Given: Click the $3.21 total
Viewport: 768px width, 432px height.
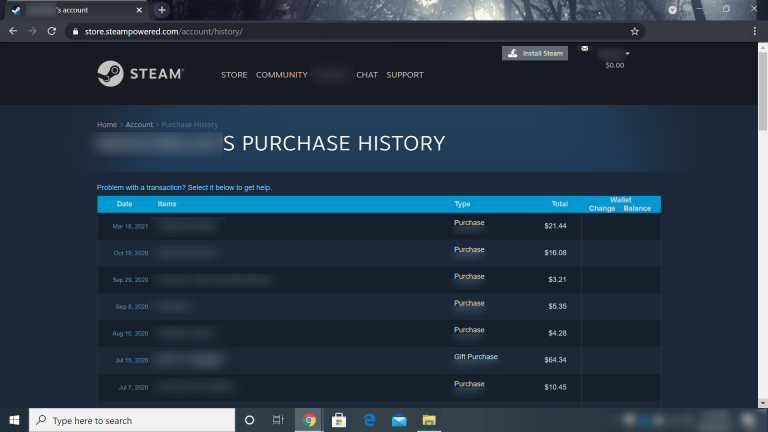Looking at the screenshot, I should 557,279.
